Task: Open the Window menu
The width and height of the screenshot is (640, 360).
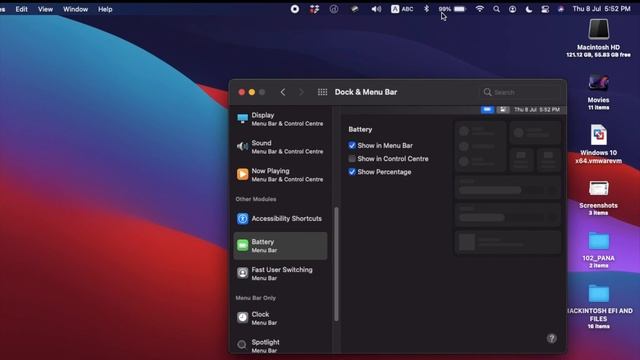Action: tap(75, 9)
